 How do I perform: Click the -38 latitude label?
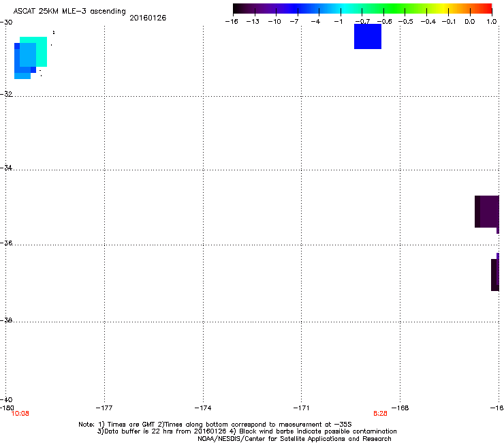(x=6, y=320)
